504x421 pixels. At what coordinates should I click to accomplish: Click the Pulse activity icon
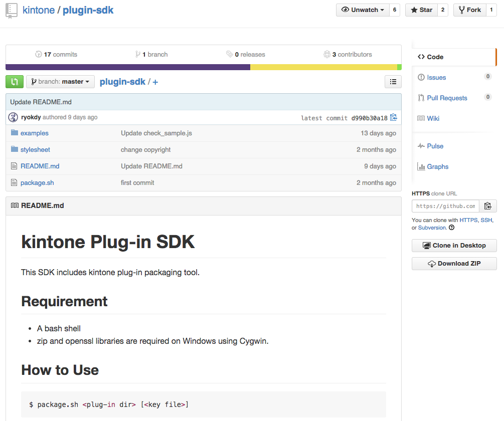click(421, 146)
